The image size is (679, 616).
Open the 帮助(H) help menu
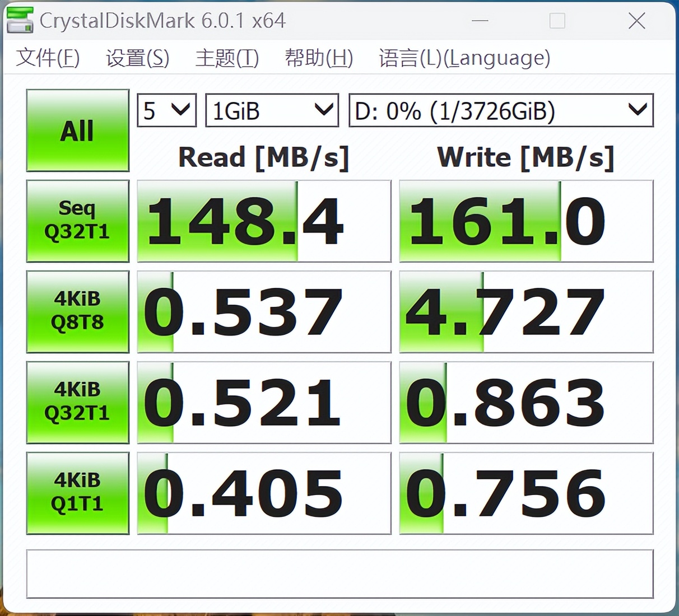tap(318, 58)
